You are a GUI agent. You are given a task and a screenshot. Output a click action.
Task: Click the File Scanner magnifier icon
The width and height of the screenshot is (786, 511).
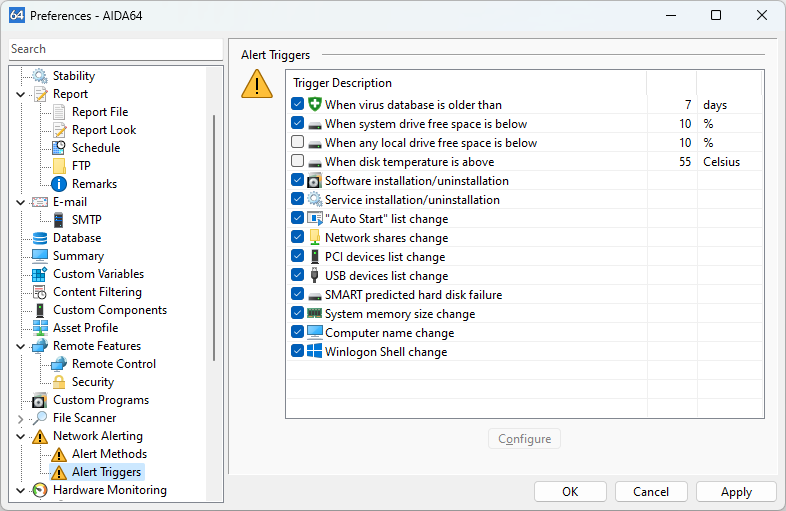(x=40, y=418)
